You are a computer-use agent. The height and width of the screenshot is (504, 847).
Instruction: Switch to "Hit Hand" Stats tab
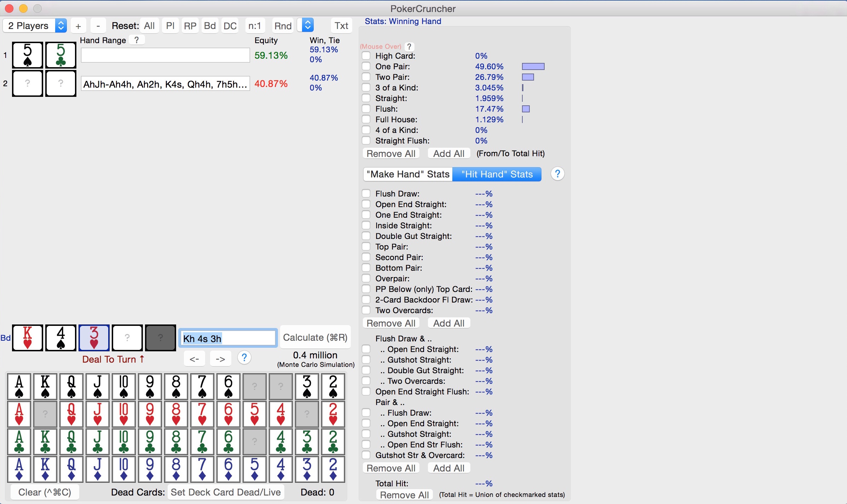click(497, 174)
